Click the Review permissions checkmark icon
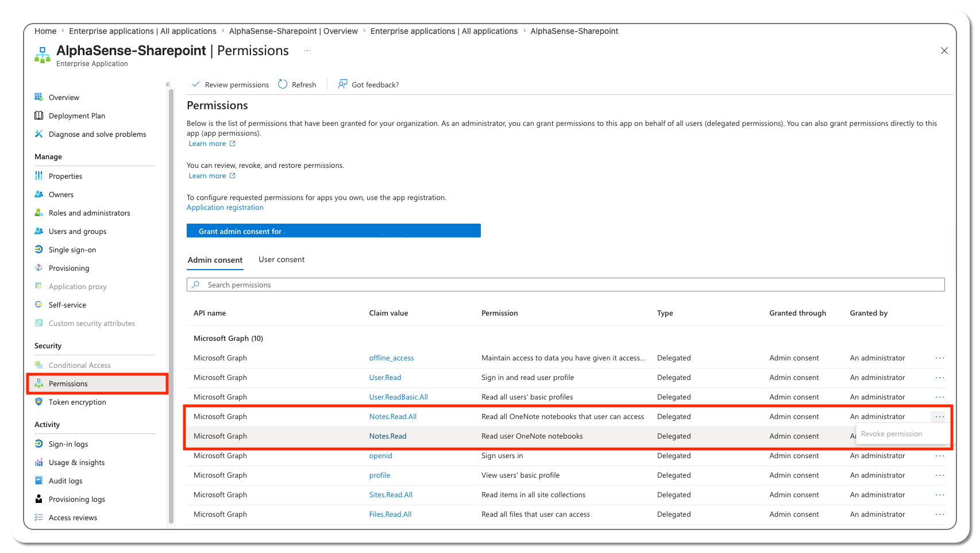The width and height of the screenshot is (980, 553). coord(195,84)
